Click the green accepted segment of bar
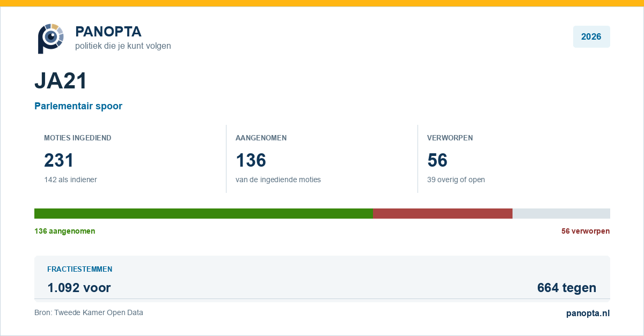The image size is (644, 336). [x=204, y=213]
